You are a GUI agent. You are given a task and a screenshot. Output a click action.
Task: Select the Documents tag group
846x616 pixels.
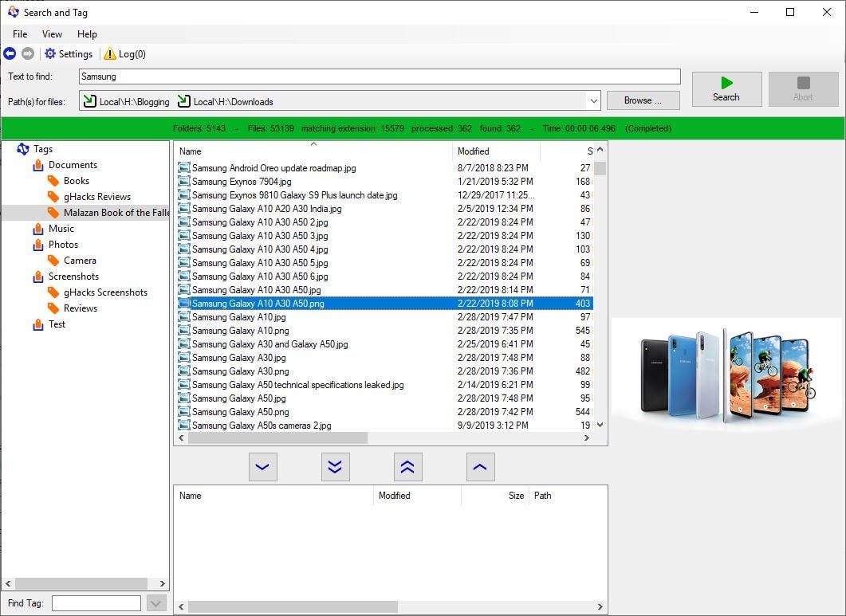click(x=73, y=164)
